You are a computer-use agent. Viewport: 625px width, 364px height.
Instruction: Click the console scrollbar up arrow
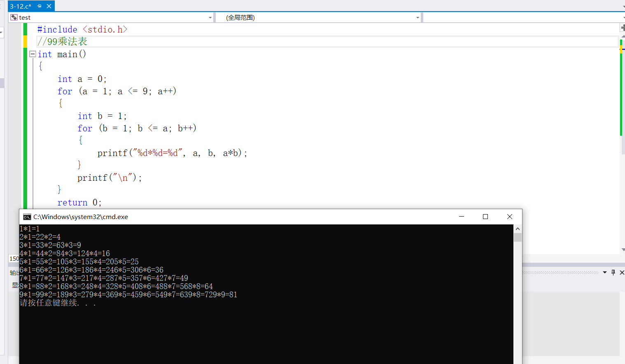[x=518, y=229]
